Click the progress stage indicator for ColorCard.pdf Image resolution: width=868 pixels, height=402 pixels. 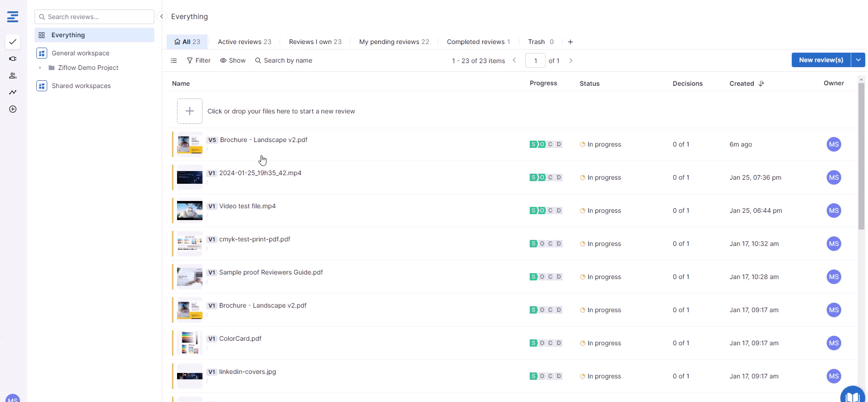point(546,343)
